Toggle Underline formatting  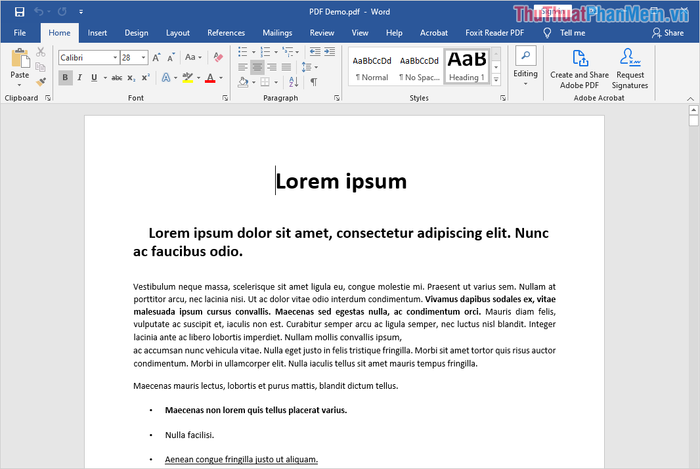coord(94,78)
